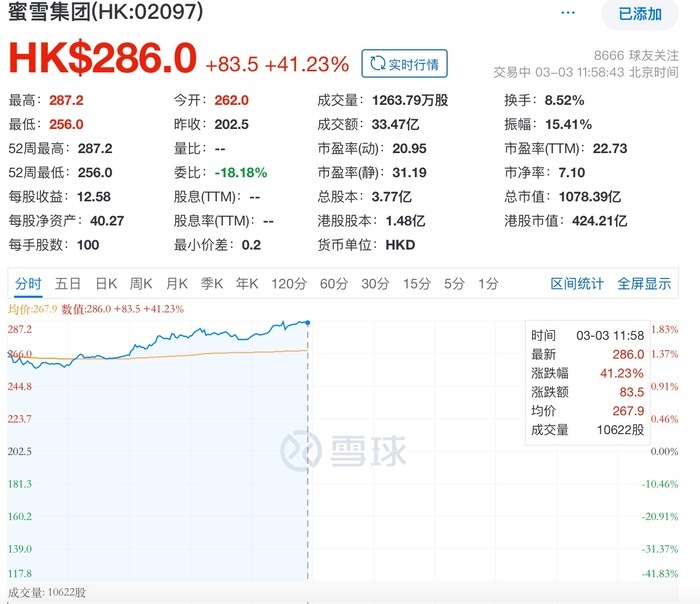Viewport: 700px width, 604px height.
Task: Click the 市盈率(静) value 31.19
Action: coord(409,173)
